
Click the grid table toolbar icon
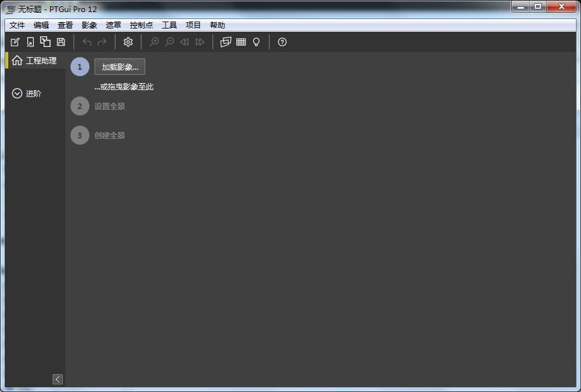pyautogui.click(x=241, y=42)
